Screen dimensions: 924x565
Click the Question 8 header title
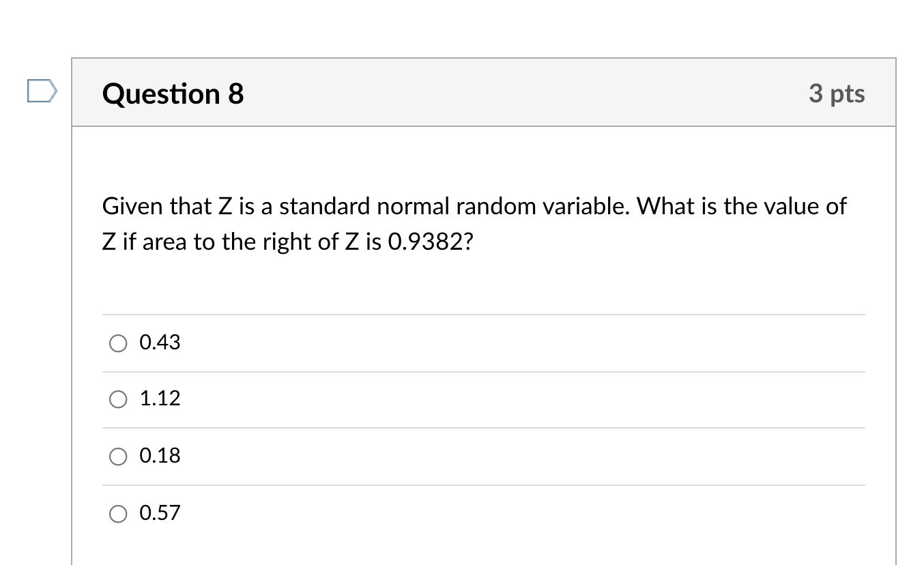pyautogui.click(x=173, y=94)
